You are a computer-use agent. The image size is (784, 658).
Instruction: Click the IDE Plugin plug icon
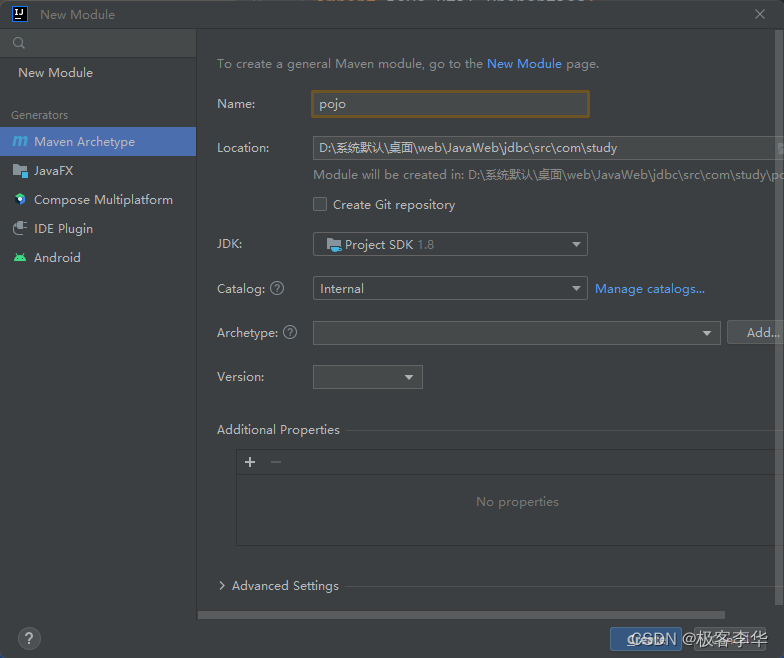pos(20,228)
